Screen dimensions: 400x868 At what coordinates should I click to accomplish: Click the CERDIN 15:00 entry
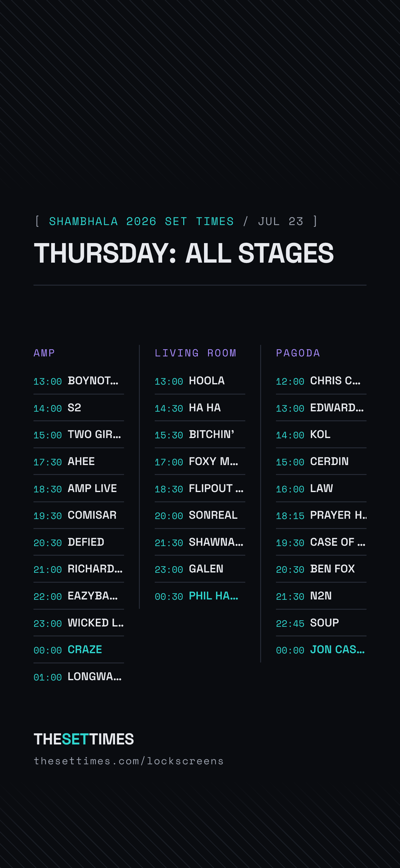point(321,462)
